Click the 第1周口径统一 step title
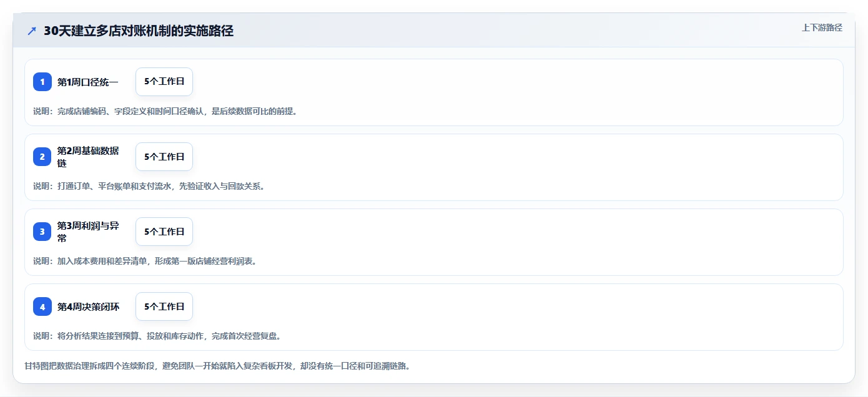This screenshot has width=868, height=397. click(x=88, y=82)
